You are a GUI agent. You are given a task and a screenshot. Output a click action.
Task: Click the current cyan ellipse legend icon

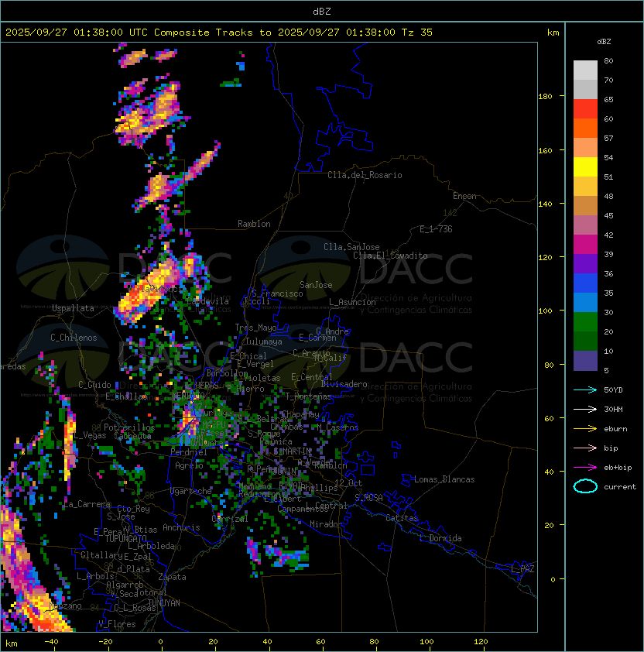tap(585, 486)
